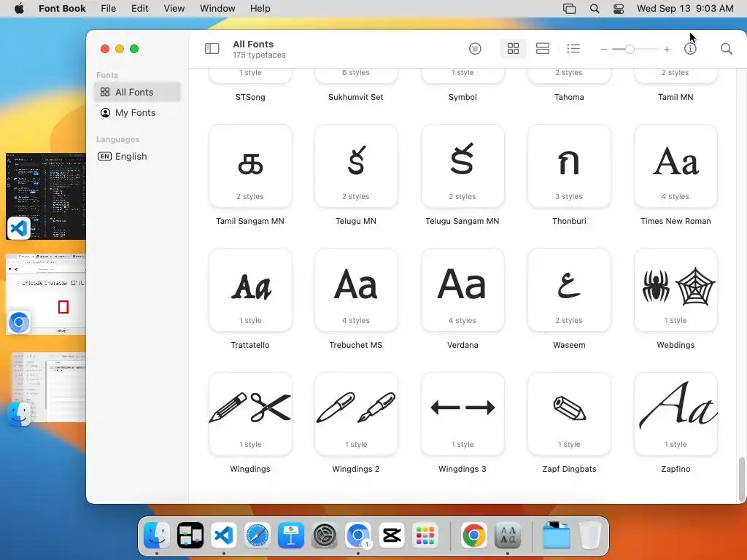Open the Edit menu
The width and height of the screenshot is (747, 560).
[x=139, y=9]
